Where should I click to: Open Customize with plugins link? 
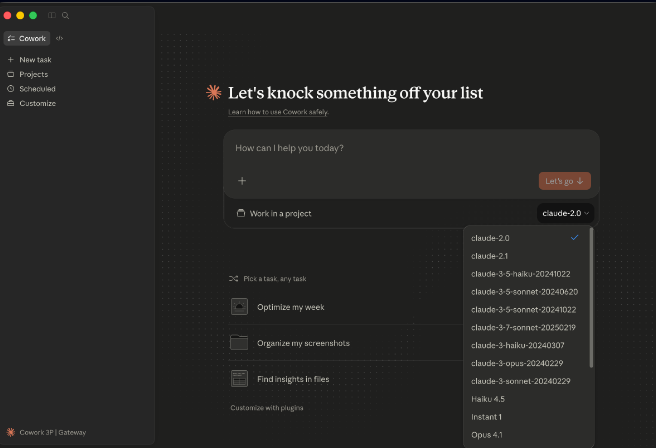267,408
